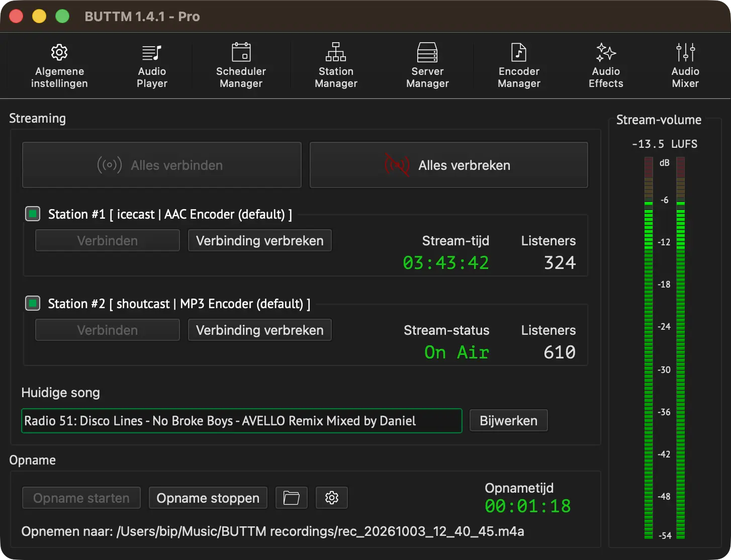Viewport: 731px width, 560px height.
Task: Open Encoder Manager file icon
Action: 519,52
